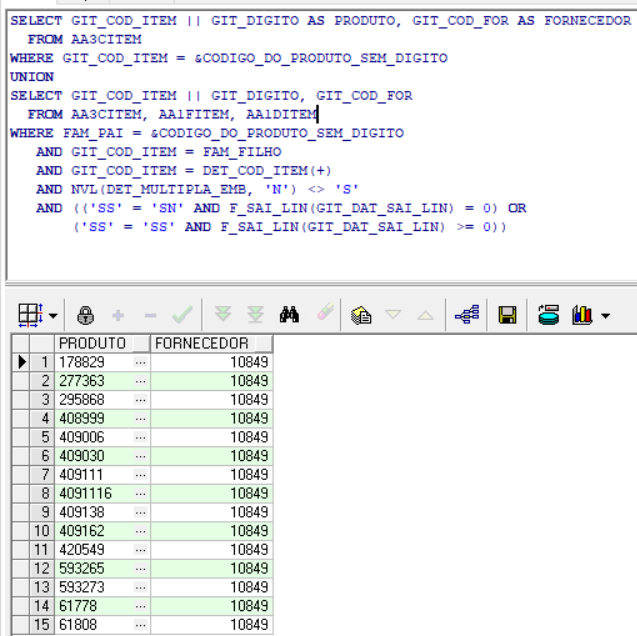Click the ellipsis button in product 420549 row
Image resolution: width=637 pixels, height=636 pixels.
click(x=141, y=550)
